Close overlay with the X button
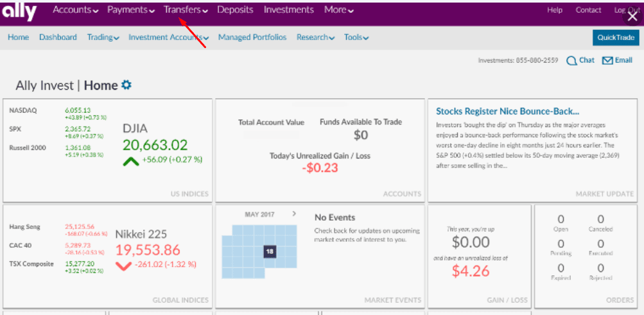The width and height of the screenshot is (644, 315). 632,17
